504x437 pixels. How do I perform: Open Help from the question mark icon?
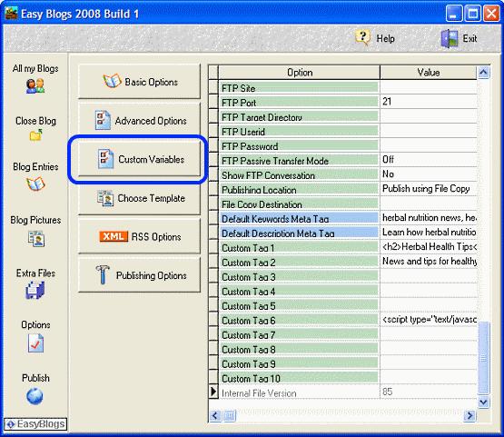362,38
